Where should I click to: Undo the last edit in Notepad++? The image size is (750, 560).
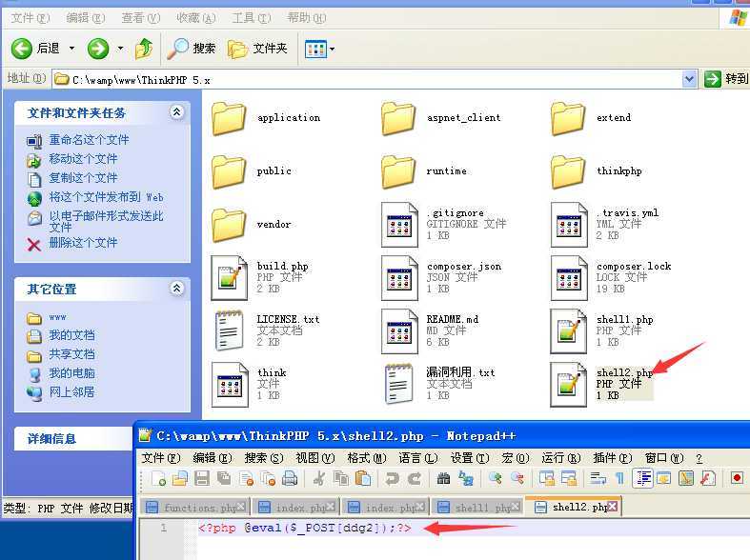point(393,478)
